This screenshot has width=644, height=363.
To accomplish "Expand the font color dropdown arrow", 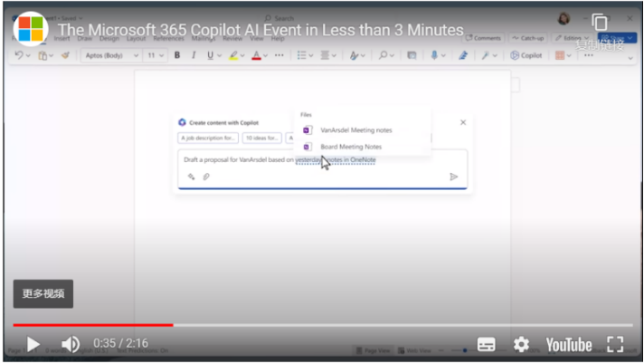I will pyautogui.click(x=266, y=55).
